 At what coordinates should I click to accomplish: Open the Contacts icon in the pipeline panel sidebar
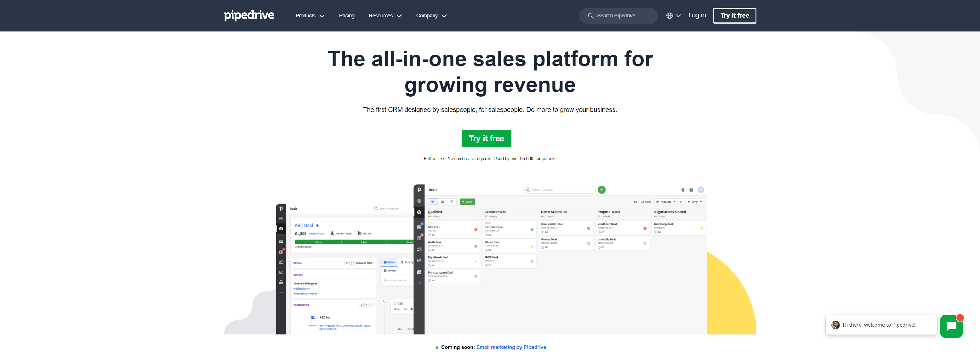click(x=419, y=249)
